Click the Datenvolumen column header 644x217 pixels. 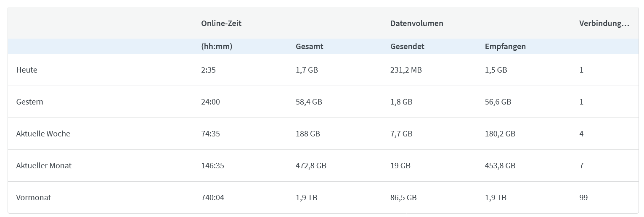point(416,24)
